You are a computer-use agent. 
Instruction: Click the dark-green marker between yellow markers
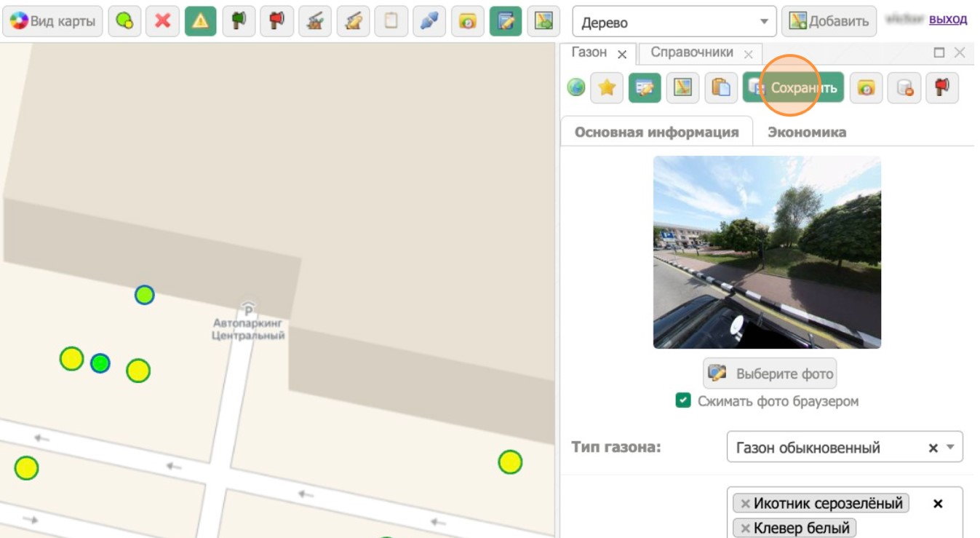pos(100,363)
